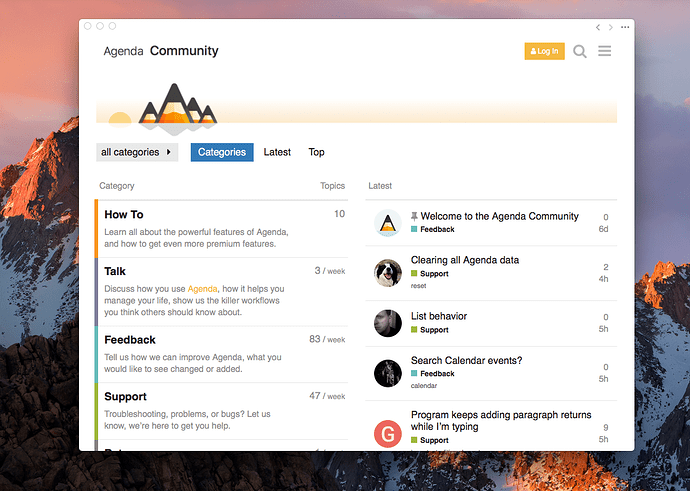This screenshot has height=491, width=690.
Task: Open the Feedback category heading
Action: point(130,340)
